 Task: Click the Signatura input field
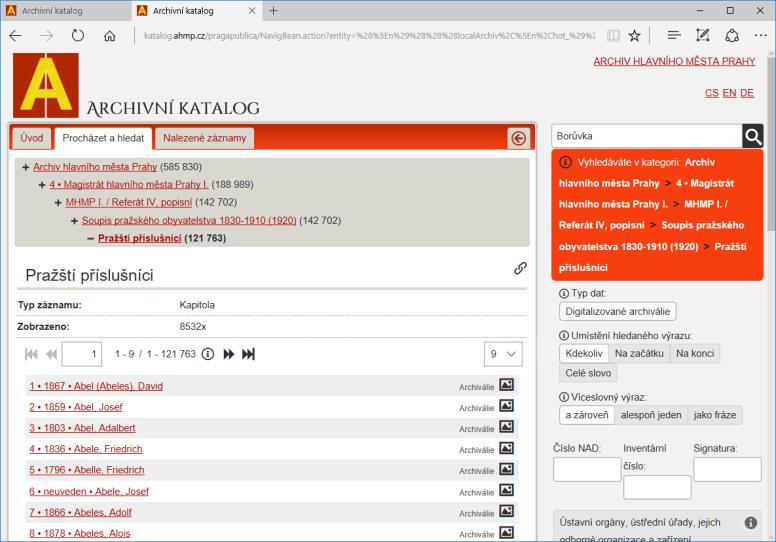pyautogui.click(x=727, y=469)
